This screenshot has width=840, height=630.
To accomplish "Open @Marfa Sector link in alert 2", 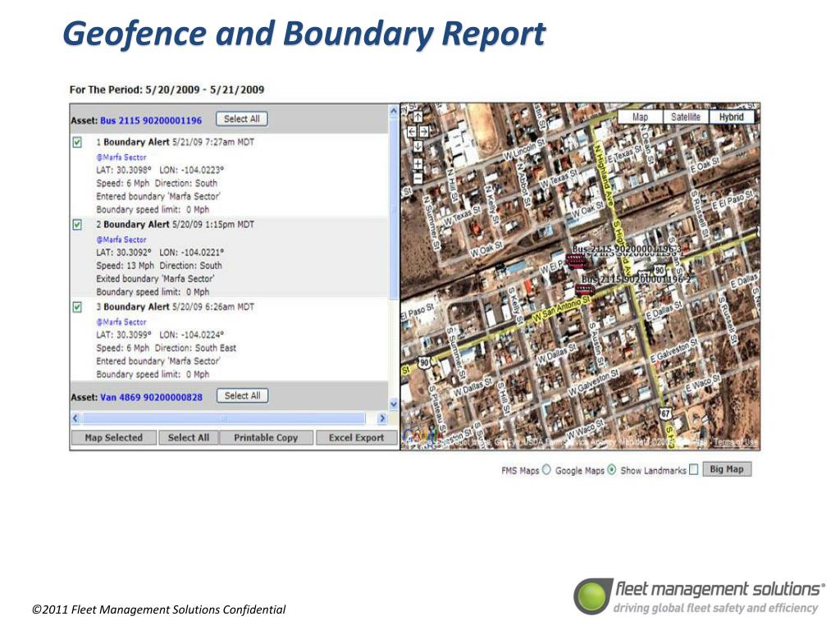I will (121, 240).
